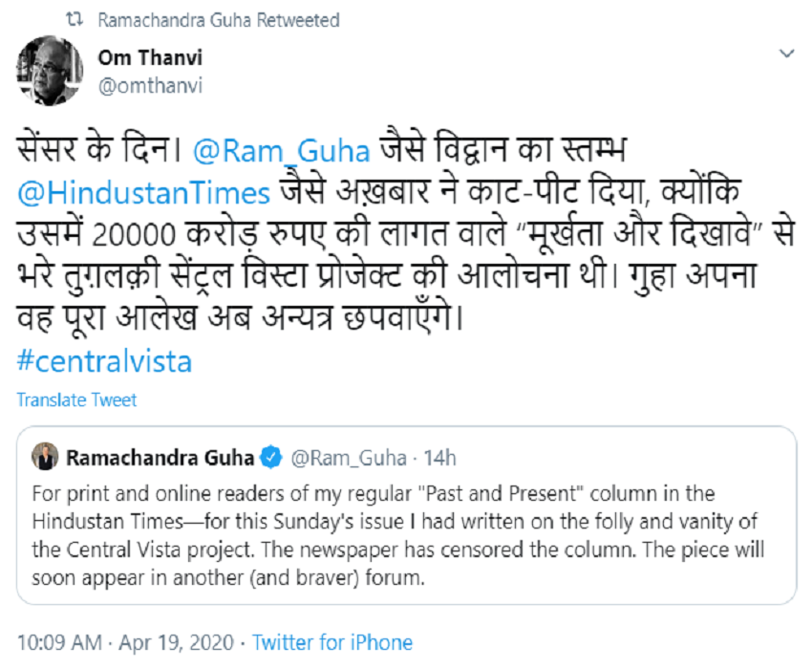Click the retweet icon above the tweet
The width and height of the screenshot is (812, 669).
(x=75, y=20)
